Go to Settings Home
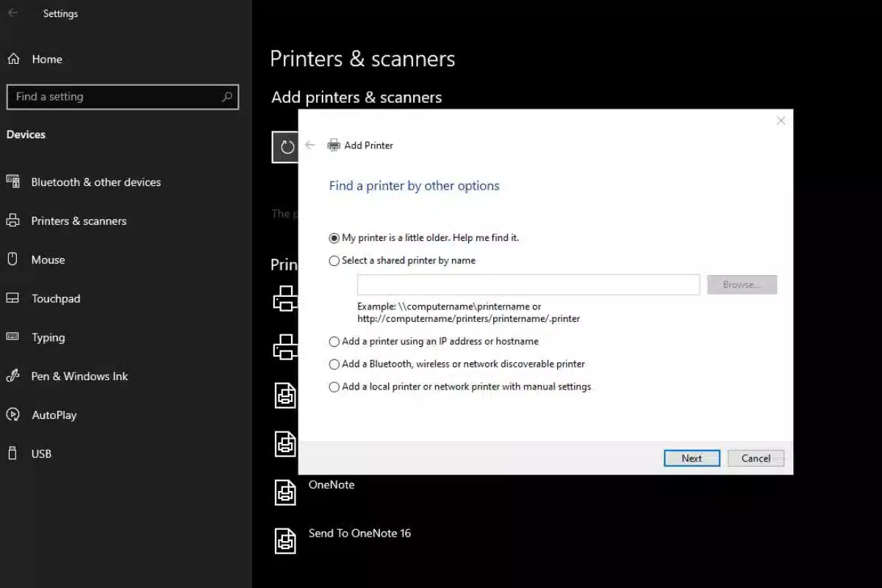 click(x=46, y=59)
